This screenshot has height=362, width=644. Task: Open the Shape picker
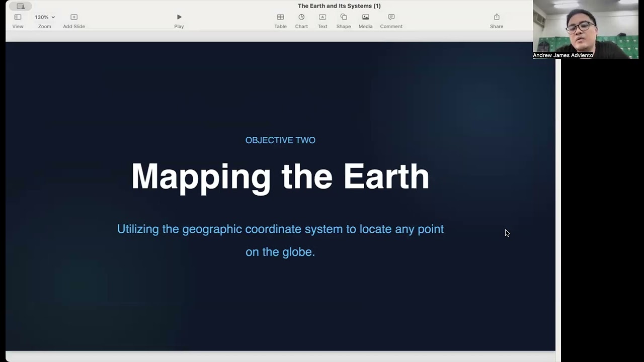click(344, 21)
